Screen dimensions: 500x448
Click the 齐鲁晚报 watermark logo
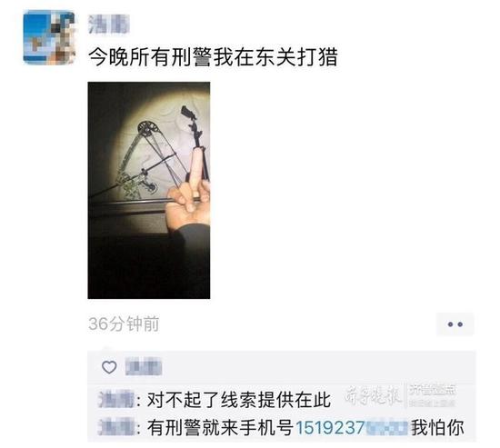[373, 395]
